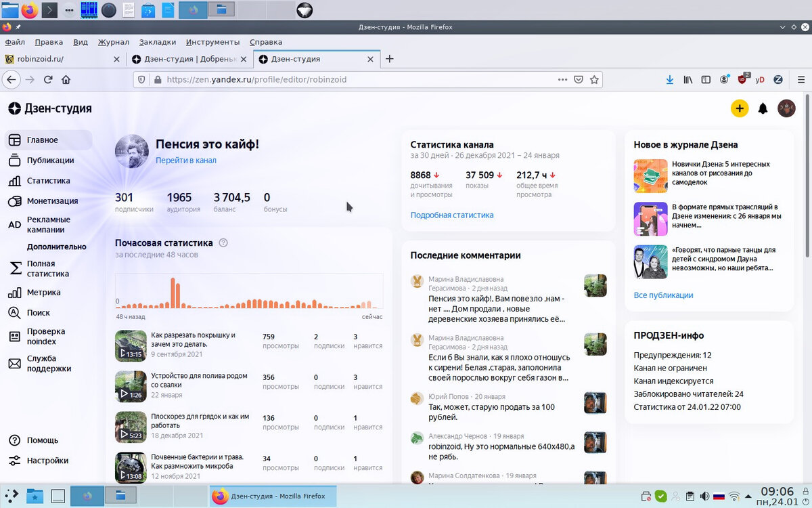Expand the system tray arrow
Viewport: 812px width, 508px height.
(x=749, y=496)
